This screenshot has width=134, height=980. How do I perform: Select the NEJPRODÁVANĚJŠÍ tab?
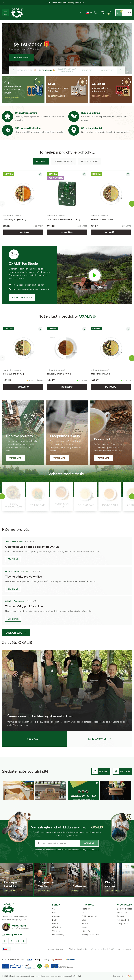click(x=63, y=161)
